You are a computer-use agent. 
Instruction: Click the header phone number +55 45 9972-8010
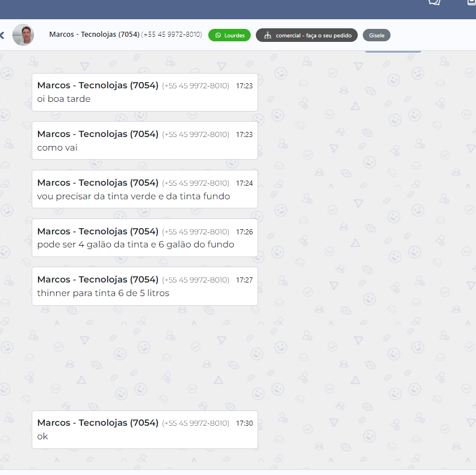pyautogui.click(x=171, y=35)
